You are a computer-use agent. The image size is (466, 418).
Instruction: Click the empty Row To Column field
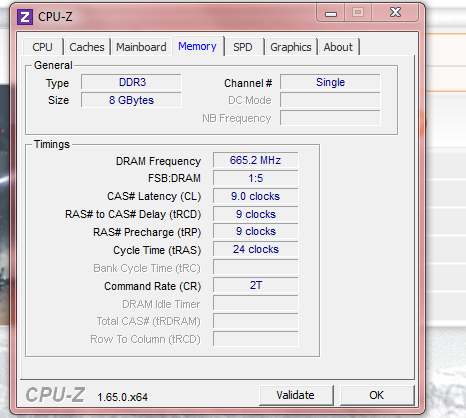(x=256, y=339)
